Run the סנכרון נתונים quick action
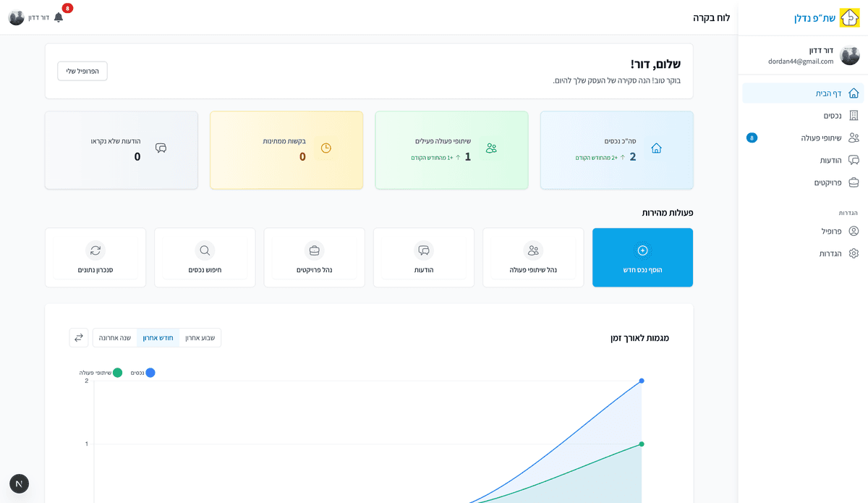 coord(95,258)
